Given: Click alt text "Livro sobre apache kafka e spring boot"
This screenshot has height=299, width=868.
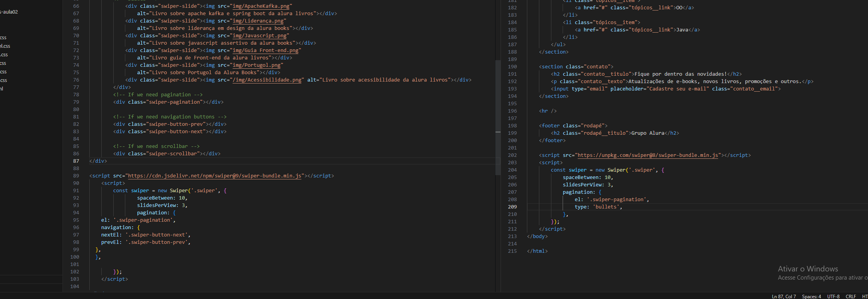Looking at the screenshot, I should click(207, 14).
